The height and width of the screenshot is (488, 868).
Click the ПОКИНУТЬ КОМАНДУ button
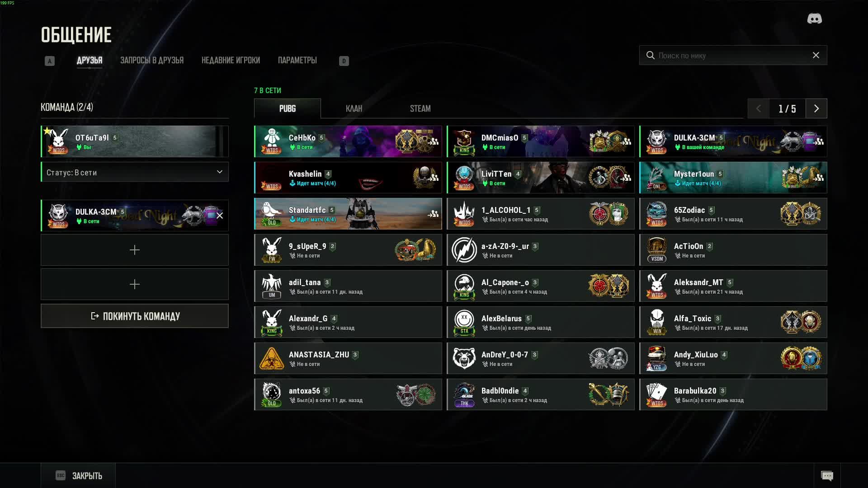point(135,316)
